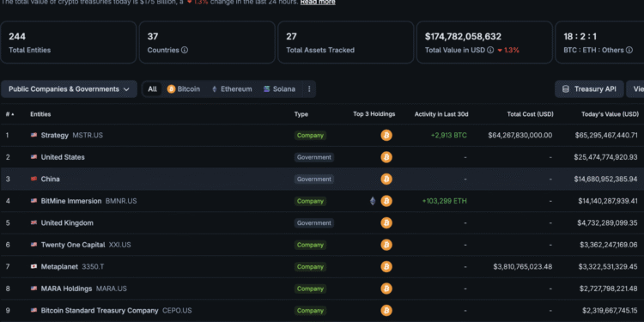
Task: Click the Total Cost (USD) column header
Action: point(530,114)
